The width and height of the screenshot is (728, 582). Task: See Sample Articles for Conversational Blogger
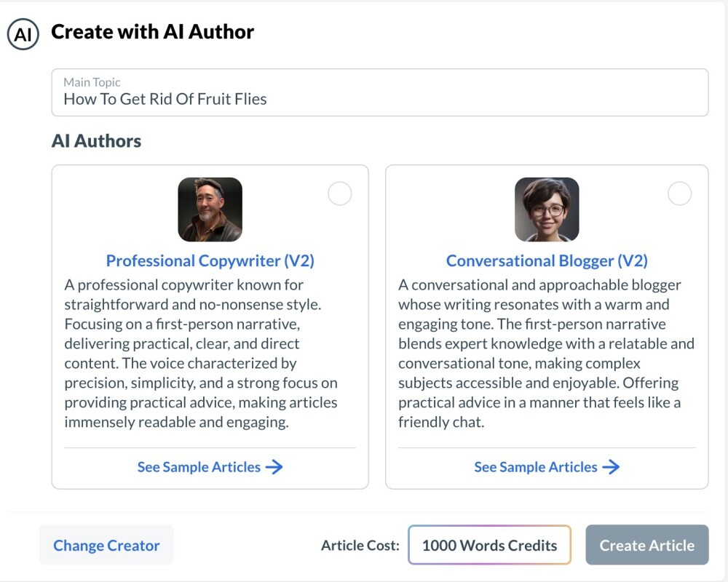(537, 467)
